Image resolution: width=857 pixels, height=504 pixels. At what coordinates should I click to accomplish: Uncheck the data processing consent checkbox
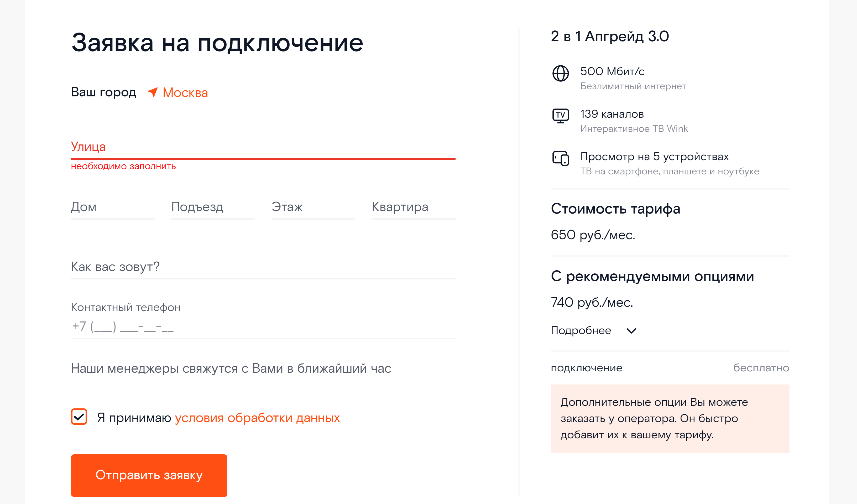[79, 417]
